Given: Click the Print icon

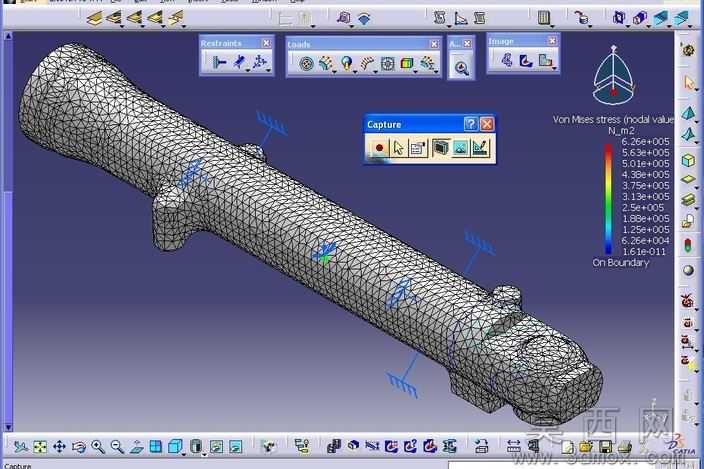Looking at the screenshot, I should 625,447.
